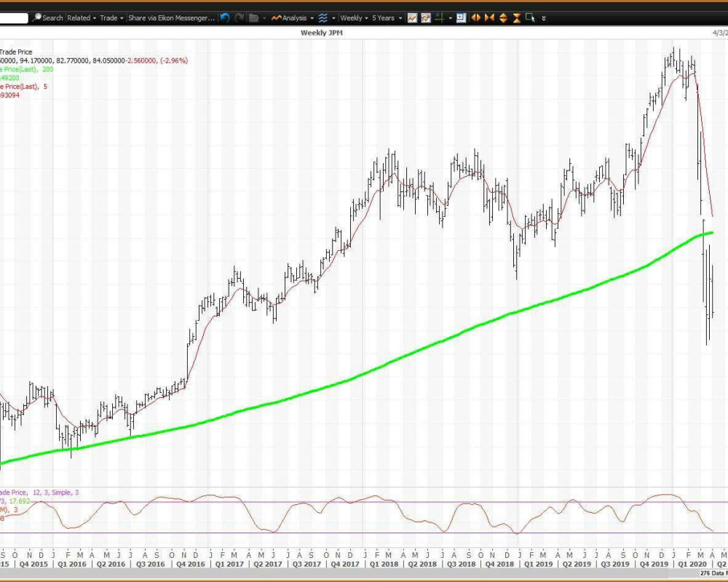Open the Weekly interval dropdown
The width and height of the screenshot is (728, 582).
[x=353, y=17]
